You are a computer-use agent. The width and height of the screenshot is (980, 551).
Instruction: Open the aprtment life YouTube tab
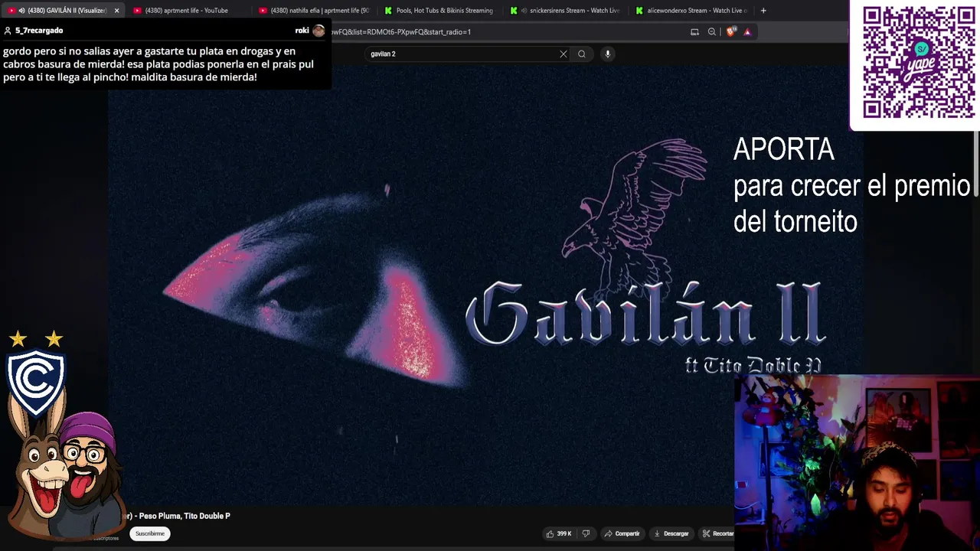186,11
